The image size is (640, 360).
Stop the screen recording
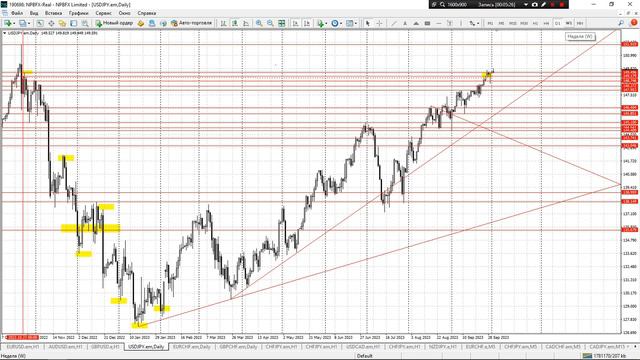click(562, 4)
